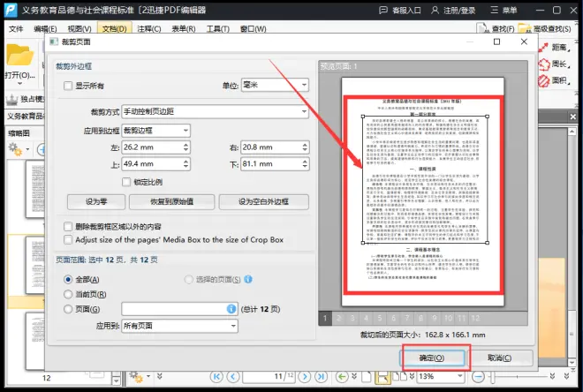583x392 pixels.
Task: Click the zoom out minus button
Action: pyautogui.click(x=478, y=377)
